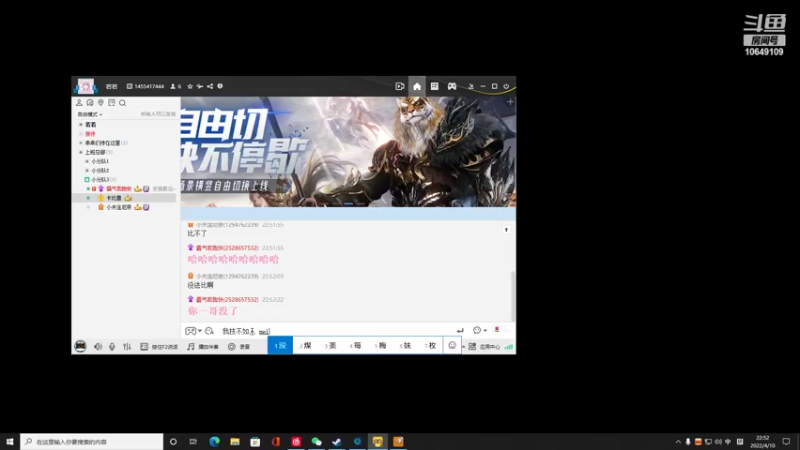Click sender name 2528657532 at 22:51:55
The height and width of the screenshot is (450, 800).
coord(227,248)
